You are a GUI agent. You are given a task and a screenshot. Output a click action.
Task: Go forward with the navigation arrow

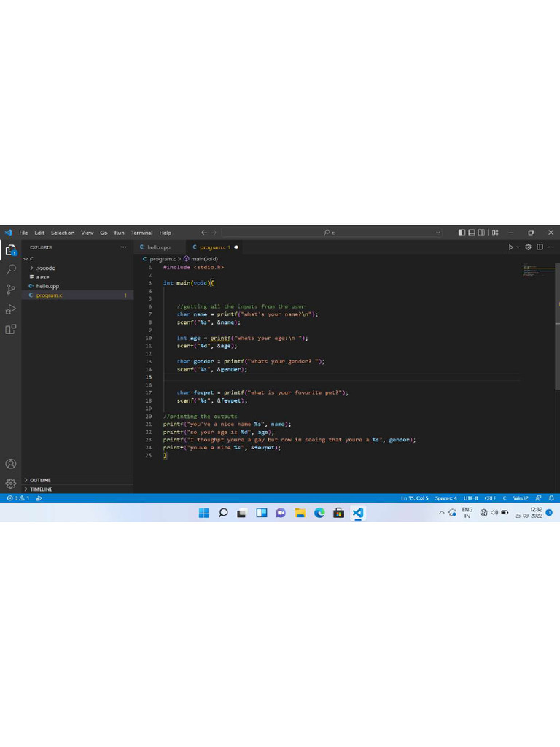(x=214, y=233)
